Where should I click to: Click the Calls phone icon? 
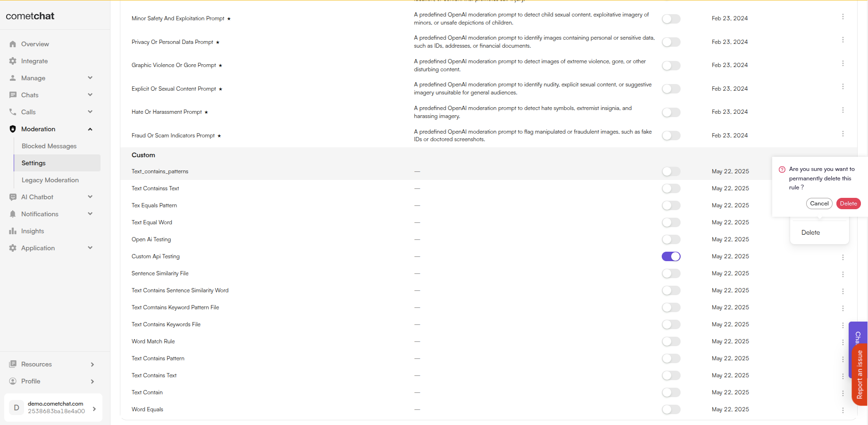pyautogui.click(x=13, y=112)
